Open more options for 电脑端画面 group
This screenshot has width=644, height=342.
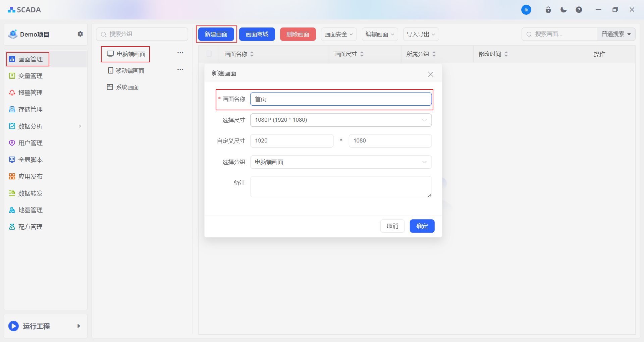(180, 53)
